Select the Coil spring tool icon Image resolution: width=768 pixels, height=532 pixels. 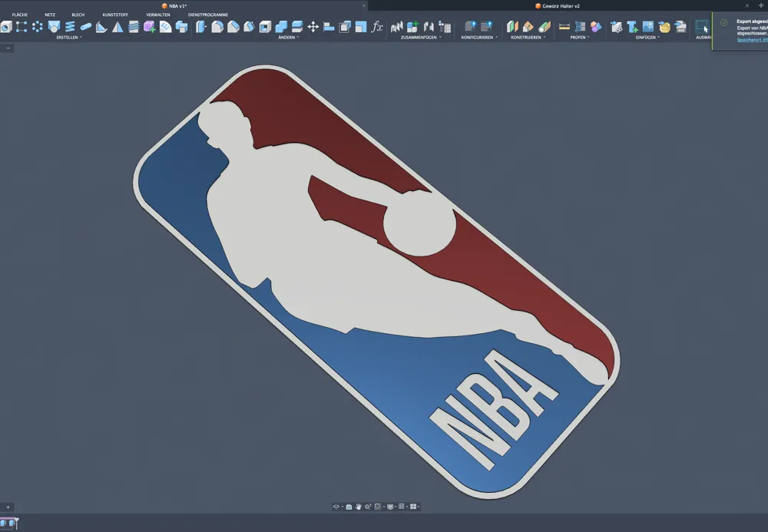click(70, 26)
